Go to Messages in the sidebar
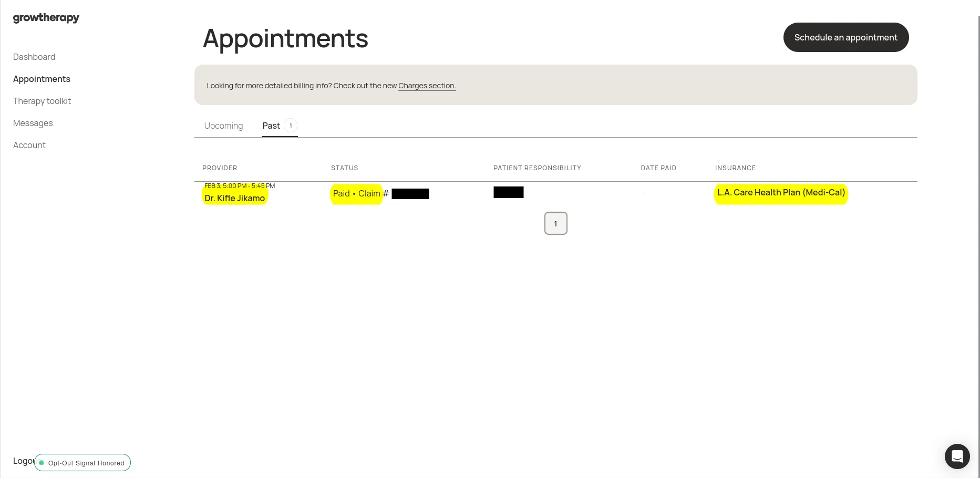The width and height of the screenshot is (980, 478). point(33,123)
